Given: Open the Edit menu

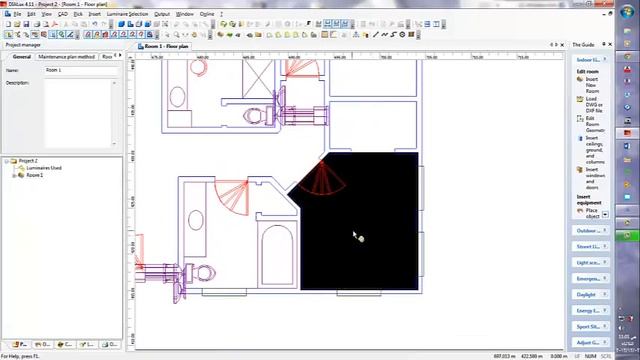Looking at the screenshot, I should pyautogui.click(x=31, y=14).
